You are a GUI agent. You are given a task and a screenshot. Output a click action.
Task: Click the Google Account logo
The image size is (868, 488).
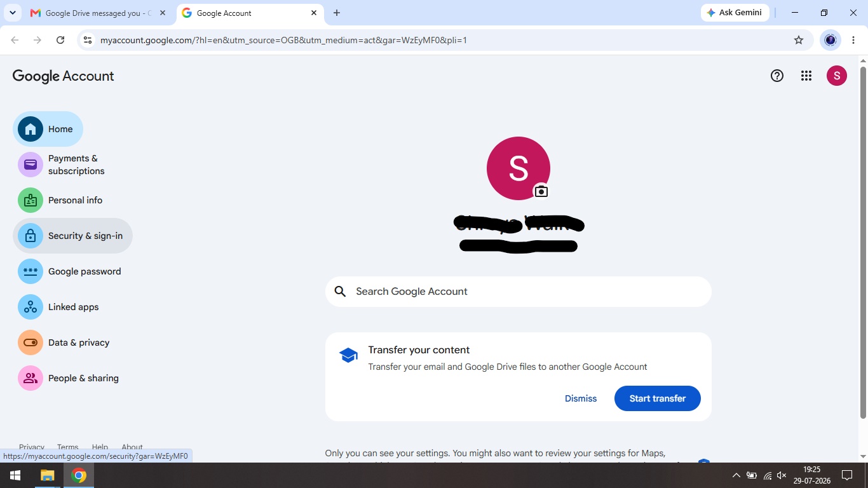(63, 76)
